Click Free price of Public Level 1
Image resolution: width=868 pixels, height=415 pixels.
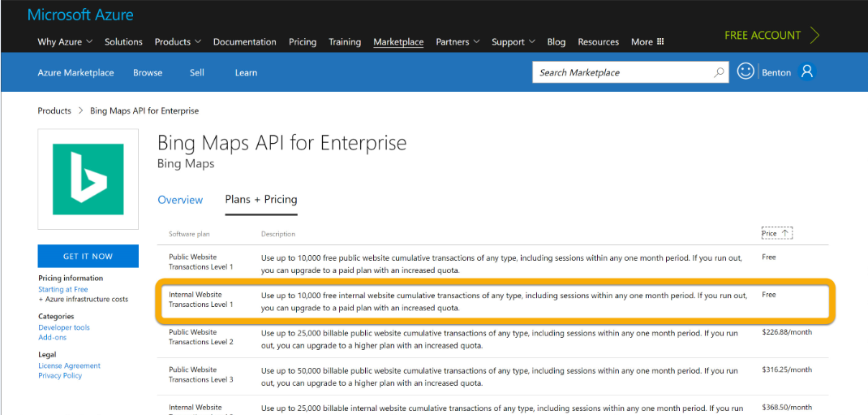768,257
